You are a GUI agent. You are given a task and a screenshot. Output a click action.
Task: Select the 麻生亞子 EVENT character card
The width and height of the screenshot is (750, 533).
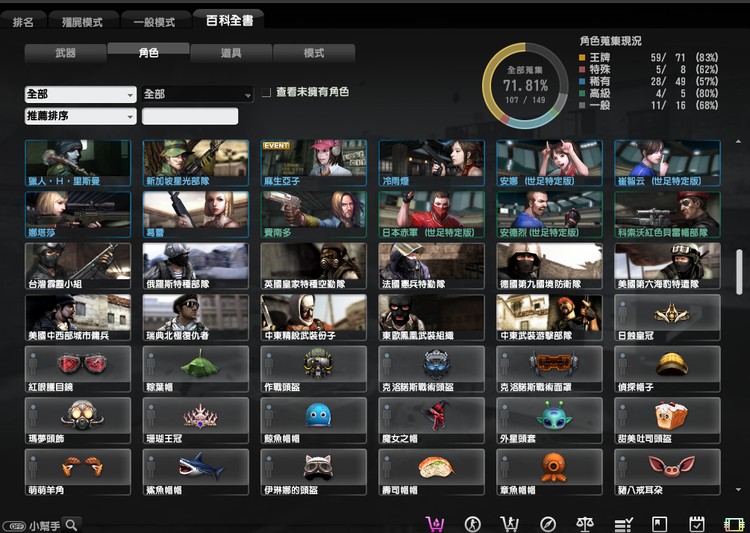314,163
